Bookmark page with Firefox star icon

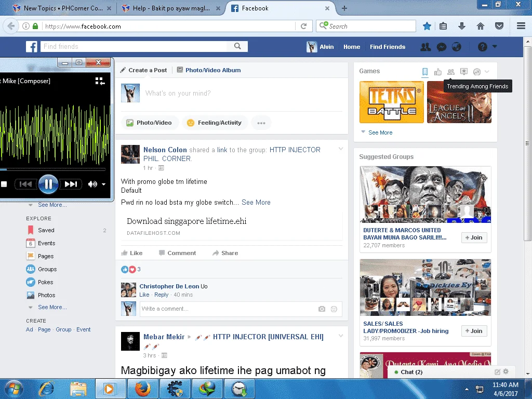coord(427,26)
